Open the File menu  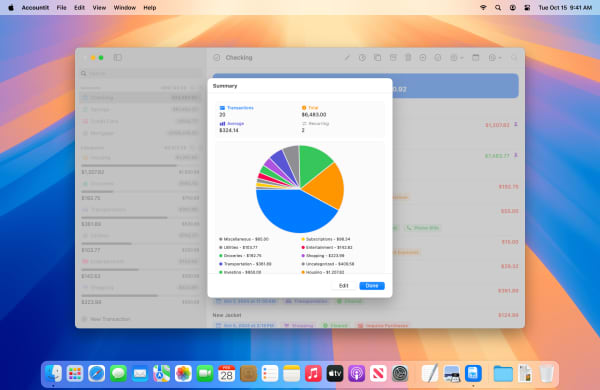point(61,8)
